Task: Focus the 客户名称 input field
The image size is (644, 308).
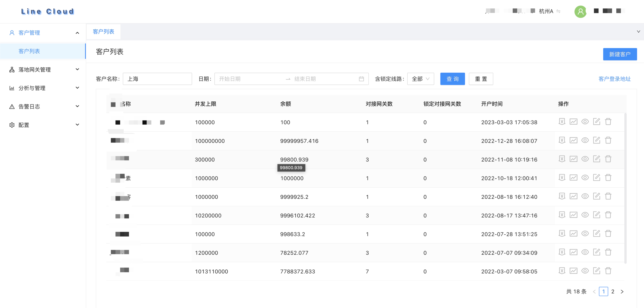Action: click(x=157, y=79)
